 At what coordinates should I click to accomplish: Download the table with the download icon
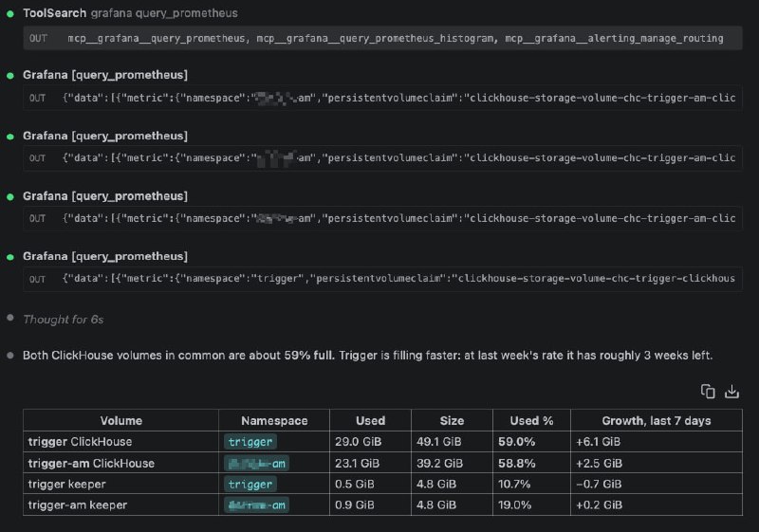click(x=731, y=392)
